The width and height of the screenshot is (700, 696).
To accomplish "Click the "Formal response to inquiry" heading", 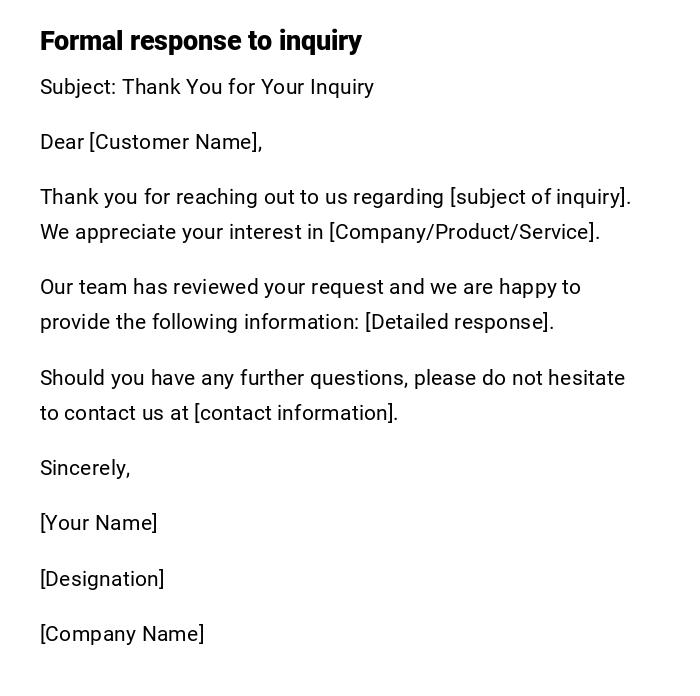I will pos(200,41).
